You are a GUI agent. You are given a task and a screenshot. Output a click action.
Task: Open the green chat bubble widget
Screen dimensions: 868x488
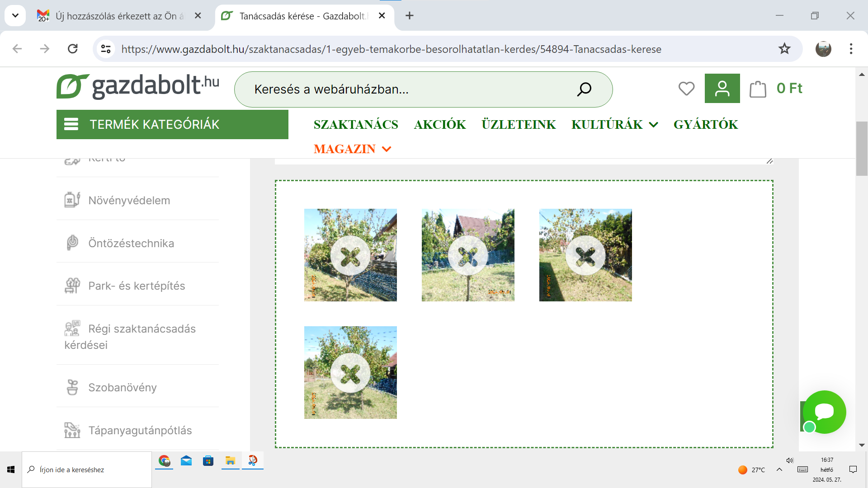pyautogui.click(x=824, y=412)
